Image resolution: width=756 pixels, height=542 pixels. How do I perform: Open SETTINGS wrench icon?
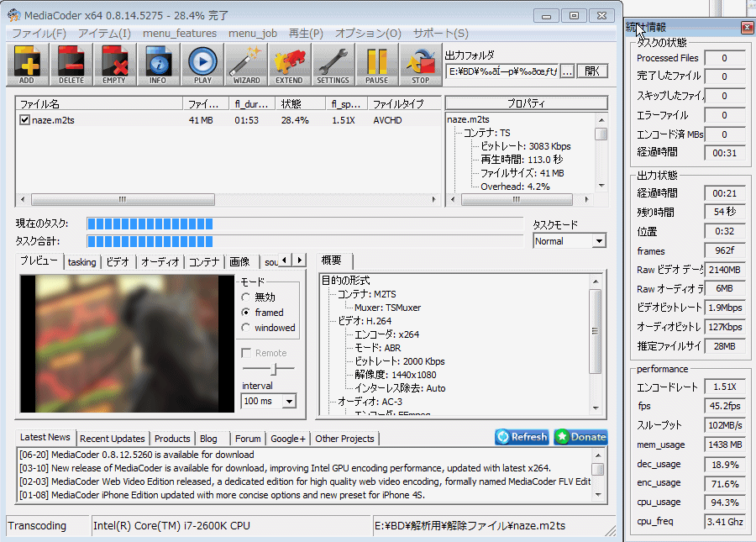333,64
